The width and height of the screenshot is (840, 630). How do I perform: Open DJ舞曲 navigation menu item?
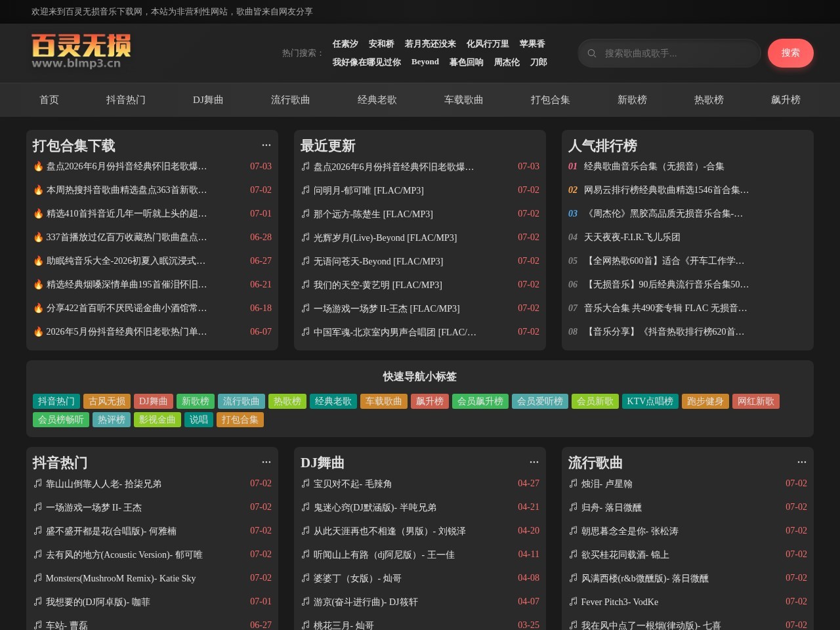click(x=208, y=100)
